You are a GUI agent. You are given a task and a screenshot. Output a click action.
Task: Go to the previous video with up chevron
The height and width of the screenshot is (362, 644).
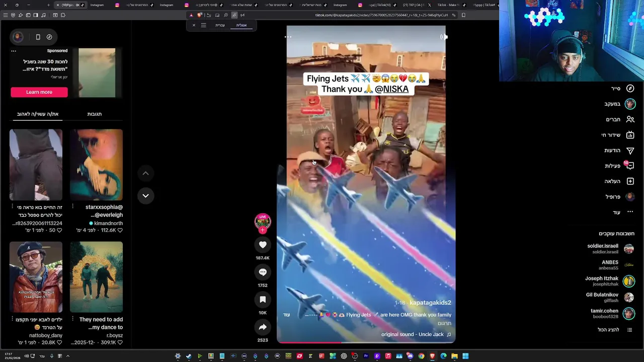pyautogui.click(x=145, y=173)
